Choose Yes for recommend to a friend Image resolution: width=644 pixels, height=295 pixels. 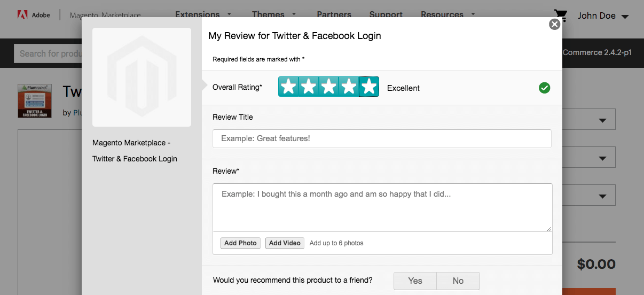[415, 281]
